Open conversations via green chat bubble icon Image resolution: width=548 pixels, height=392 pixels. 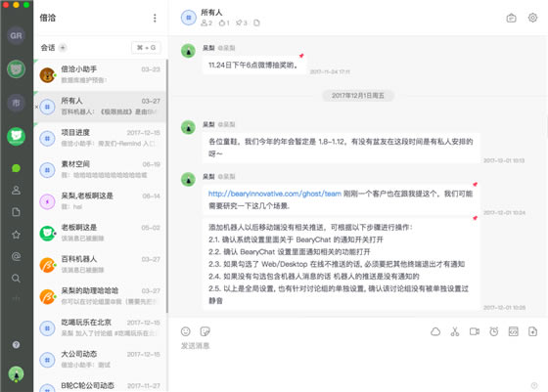click(16, 168)
